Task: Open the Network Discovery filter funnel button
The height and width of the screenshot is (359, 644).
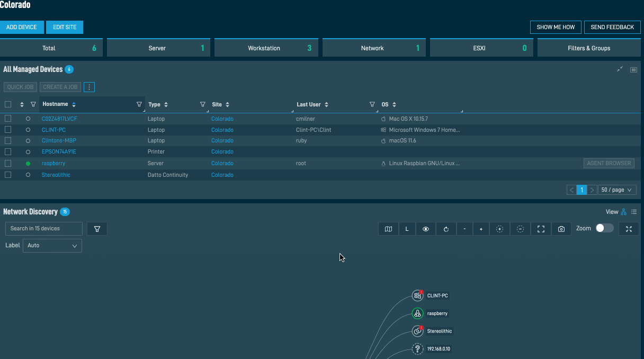Action: point(97,229)
